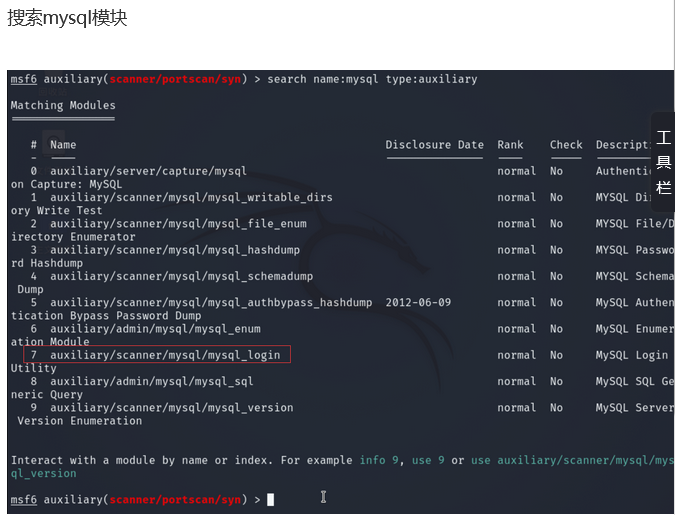Click the search name:mysql type:auxiliary command

tap(372, 79)
